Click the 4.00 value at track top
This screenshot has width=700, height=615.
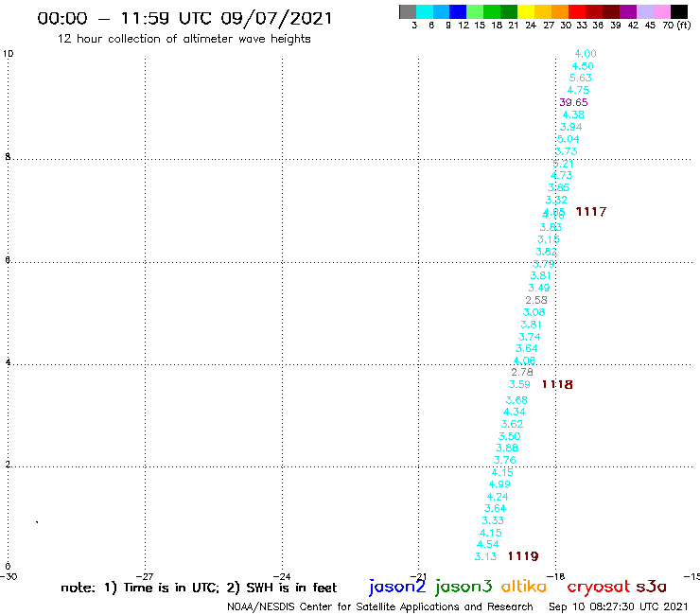[x=586, y=54]
